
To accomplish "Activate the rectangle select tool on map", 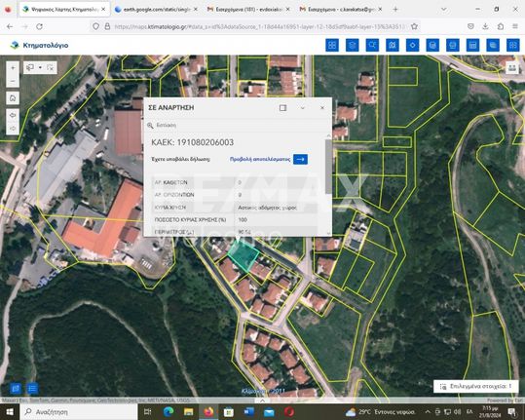I will point(30,67).
